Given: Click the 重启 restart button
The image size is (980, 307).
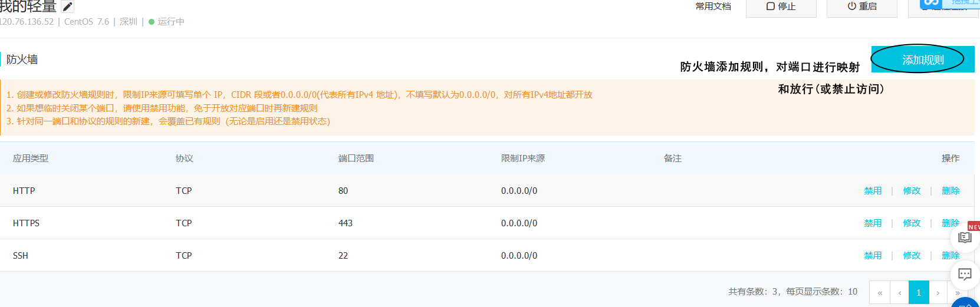Looking at the screenshot, I should 862,7.
